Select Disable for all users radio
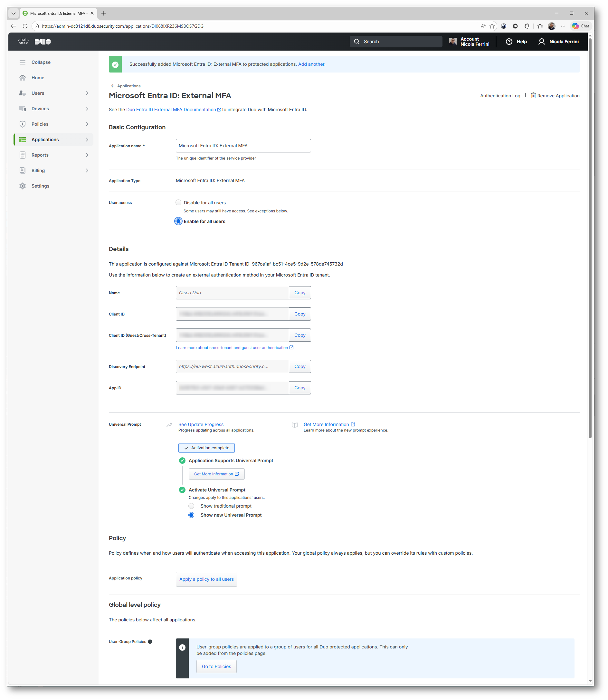Viewport: 608px width, 700px height. pyautogui.click(x=178, y=203)
